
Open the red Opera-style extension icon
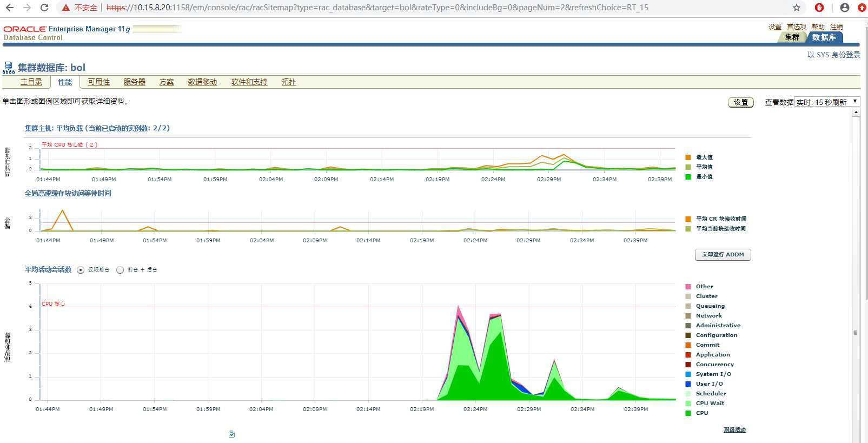click(819, 8)
